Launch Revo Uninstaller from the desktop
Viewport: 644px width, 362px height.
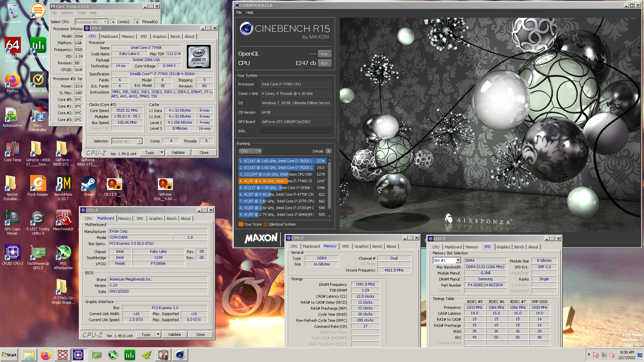(38, 119)
